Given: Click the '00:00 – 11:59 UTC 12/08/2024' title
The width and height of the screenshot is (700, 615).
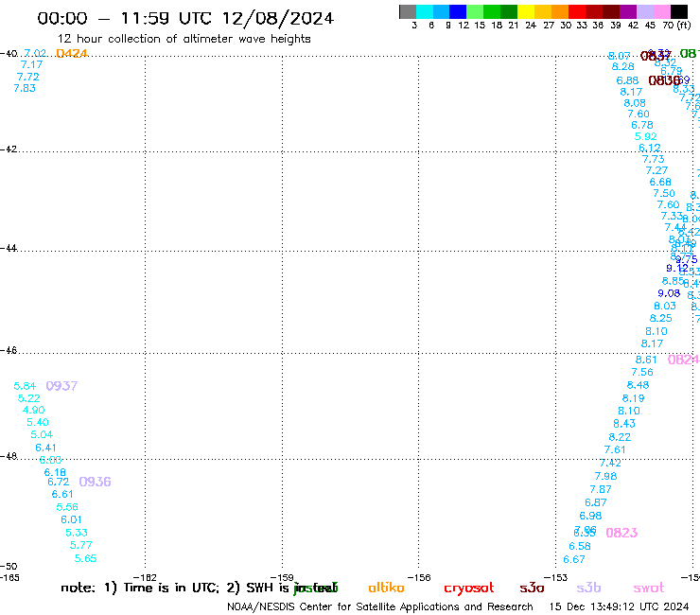Looking at the screenshot, I should pos(185,18).
